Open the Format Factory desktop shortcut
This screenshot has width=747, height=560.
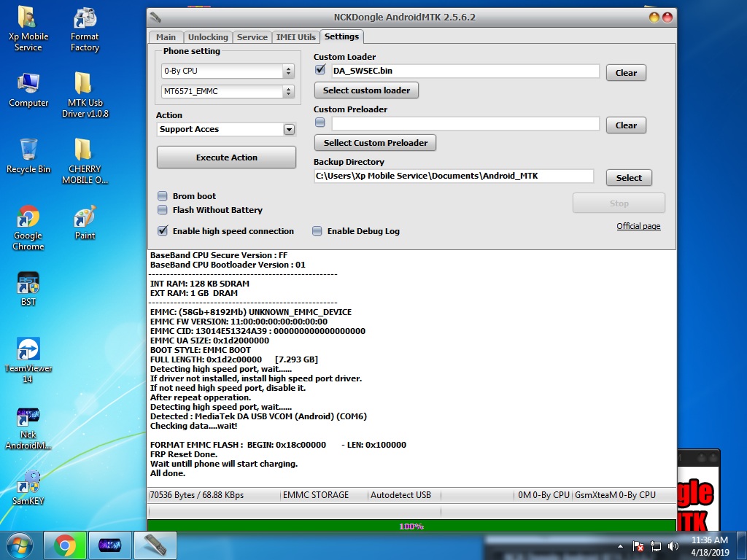pyautogui.click(x=85, y=28)
